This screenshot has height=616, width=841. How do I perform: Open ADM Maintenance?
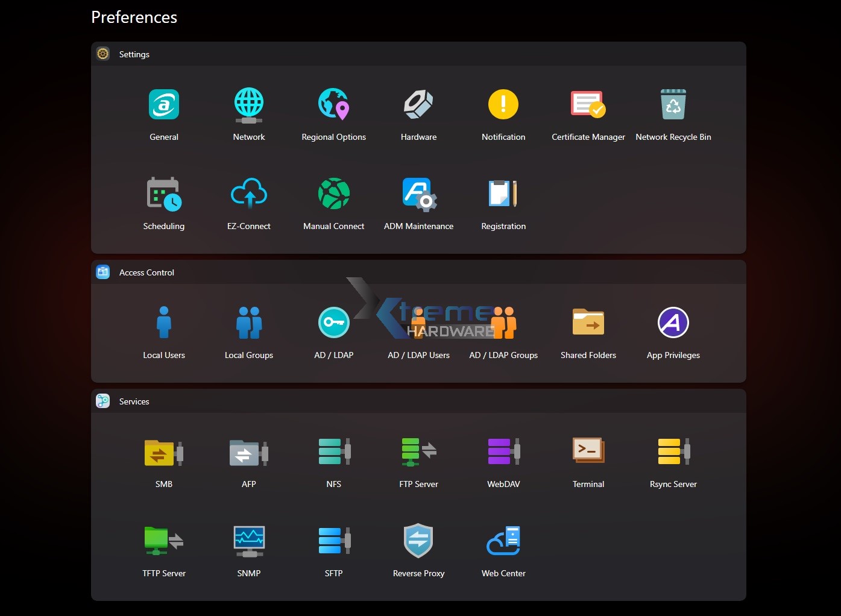(x=418, y=194)
